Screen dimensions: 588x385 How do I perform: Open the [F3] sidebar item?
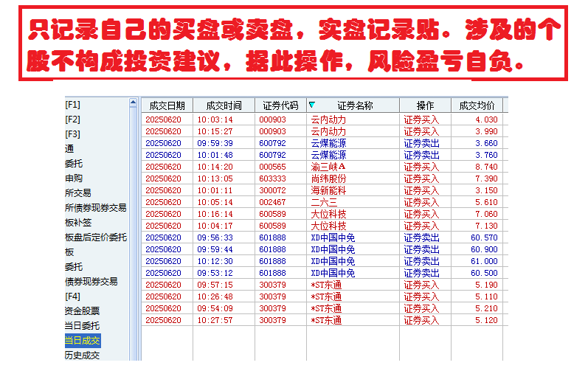pyautogui.click(x=73, y=134)
